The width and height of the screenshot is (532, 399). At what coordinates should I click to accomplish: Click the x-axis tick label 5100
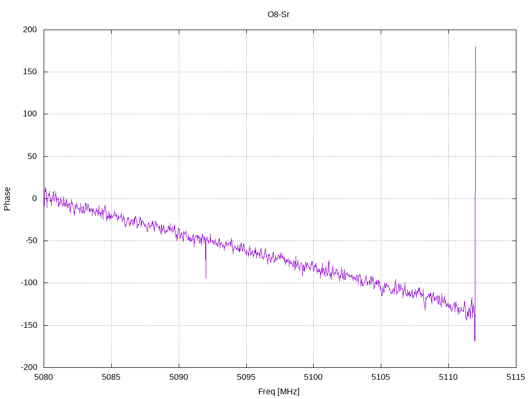pos(313,377)
